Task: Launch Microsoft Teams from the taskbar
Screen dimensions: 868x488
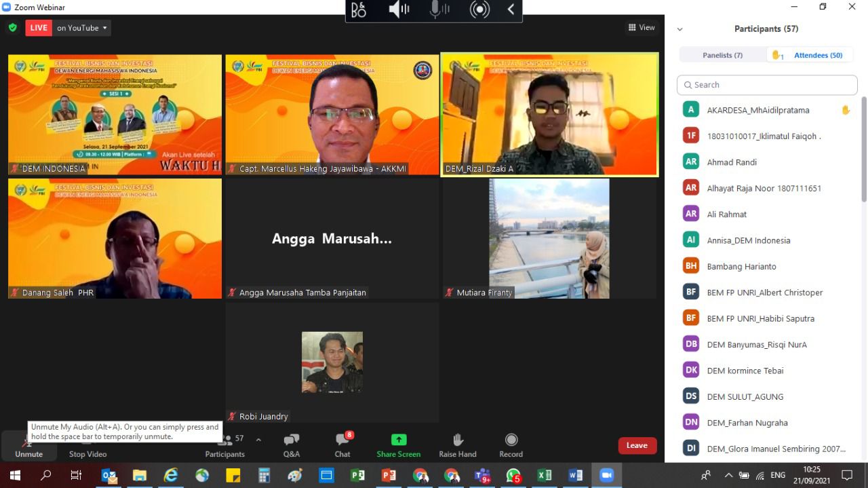Action: click(x=483, y=476)
